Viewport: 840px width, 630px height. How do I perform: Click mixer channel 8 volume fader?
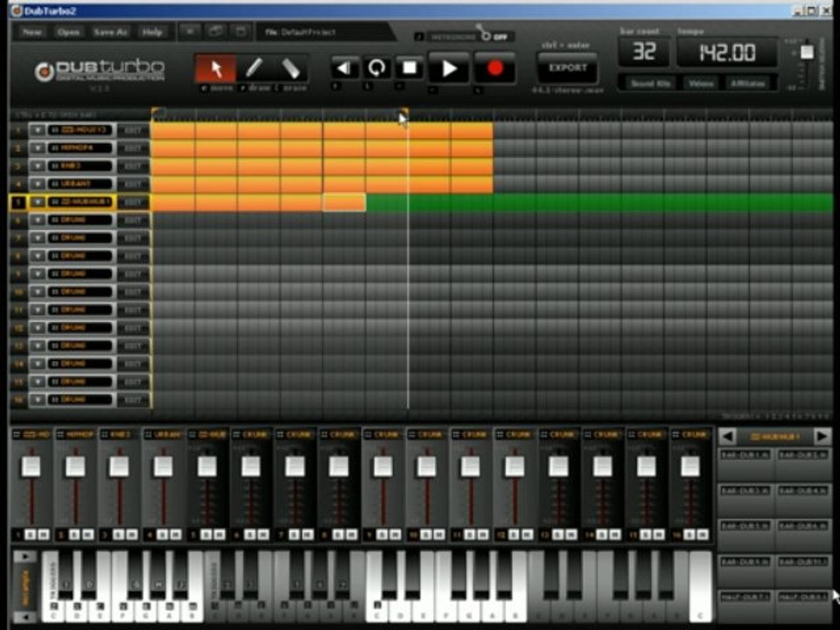point(339,466)
